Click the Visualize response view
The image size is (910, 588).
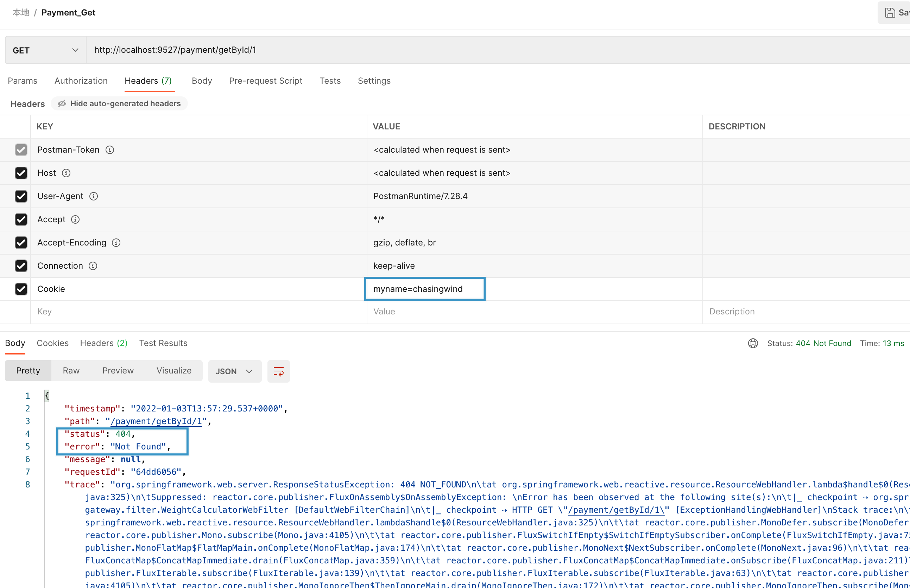click(x=173, y=371)
